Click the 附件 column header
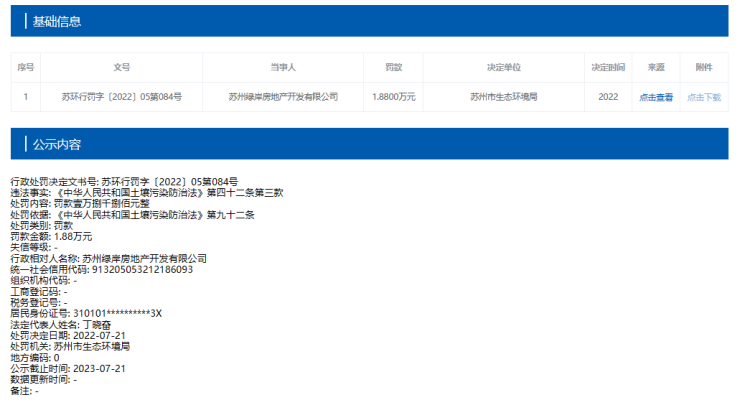The image size is (740, 418). [703, 67]
